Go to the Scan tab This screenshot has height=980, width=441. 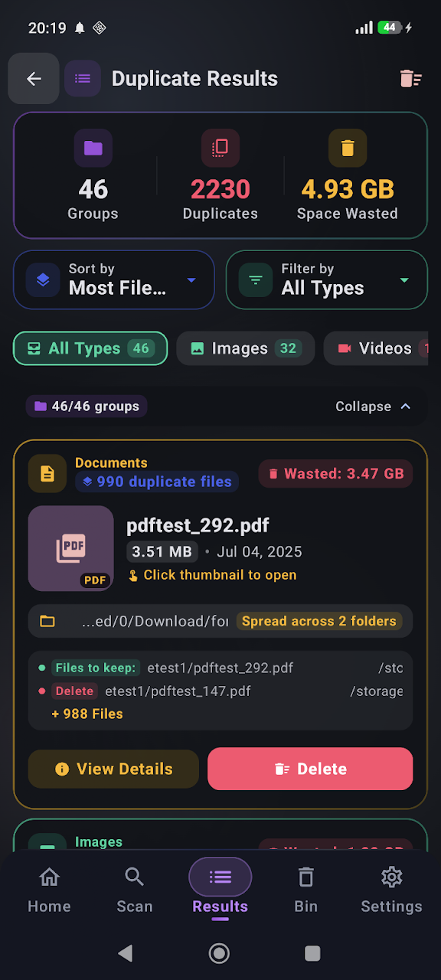click(x=135, y=890)
